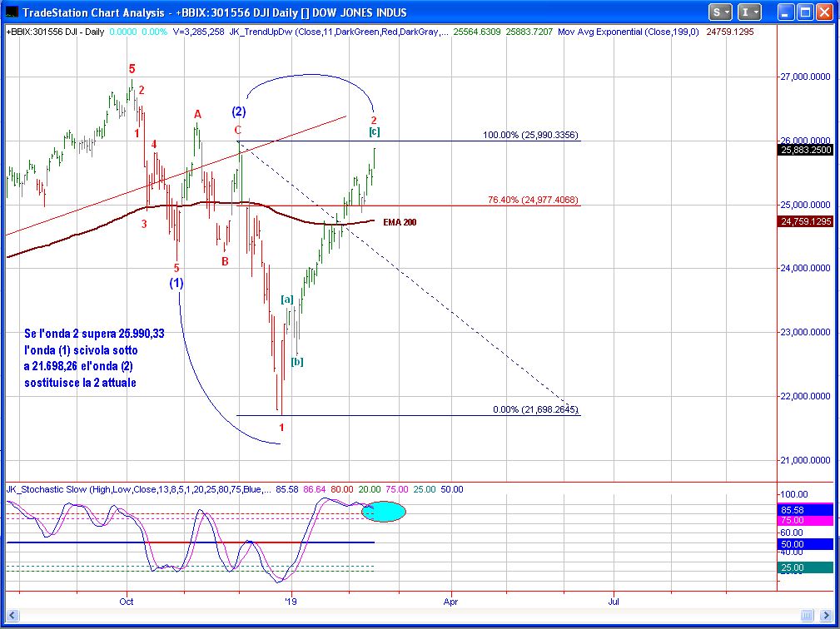The width and height of the screenshot is (840, 629).
Task: Click the 23,000.0000 price axis label
Action: [x=805, y=333]
